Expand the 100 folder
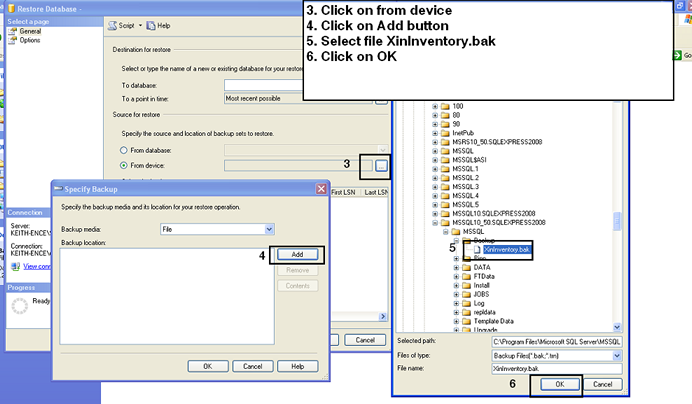Image resolution: width=692 pixels, height=404 pixels. point(435,106)
